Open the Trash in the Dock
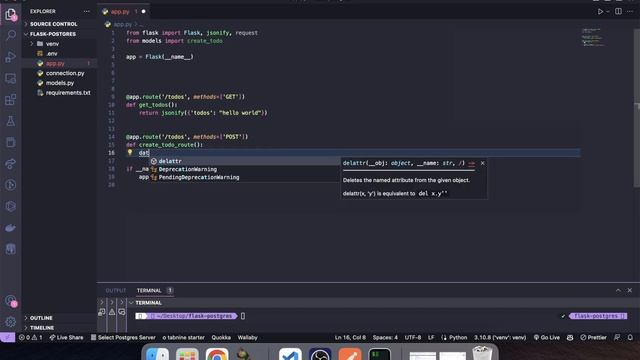 click(x=482, y=353)
